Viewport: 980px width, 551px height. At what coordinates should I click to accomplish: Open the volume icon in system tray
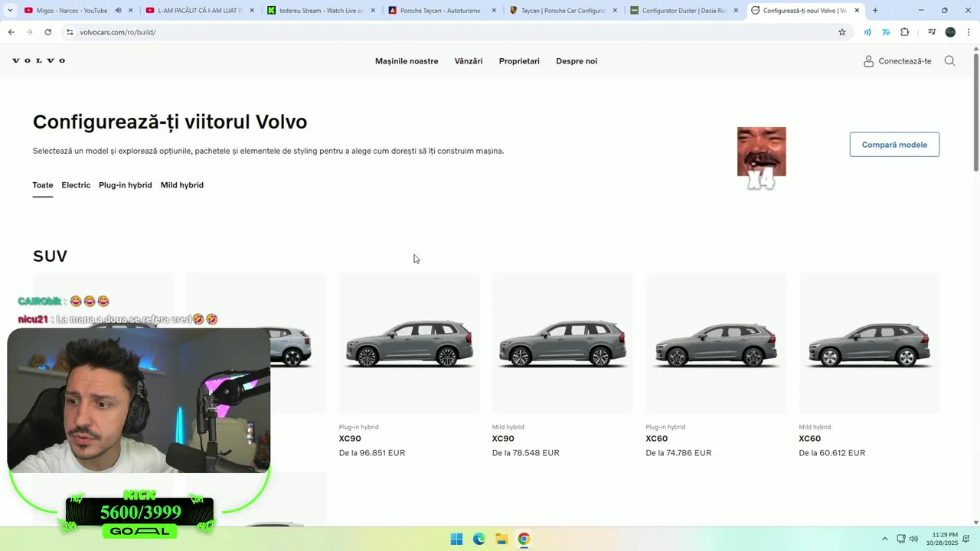click(x=913, y=539)
